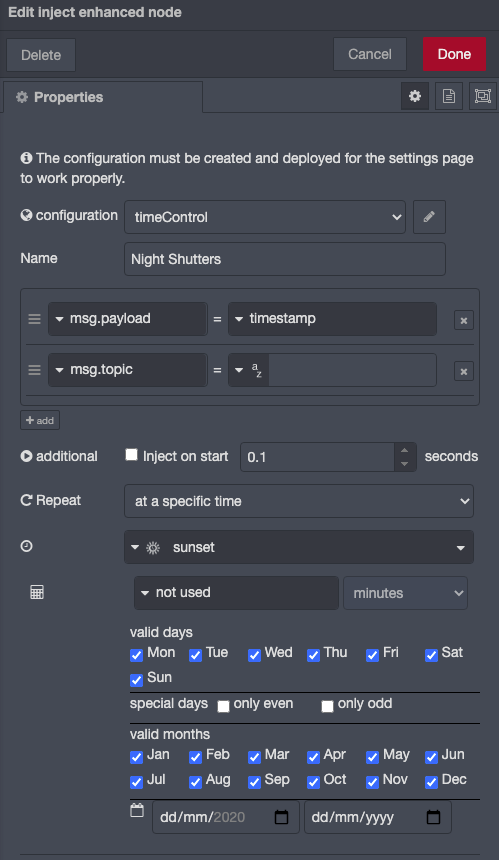The height and width of the screenshot is (860, 499).
Task: Grab the msg.payload row reorder handle
Action: (x=35, y=319)
